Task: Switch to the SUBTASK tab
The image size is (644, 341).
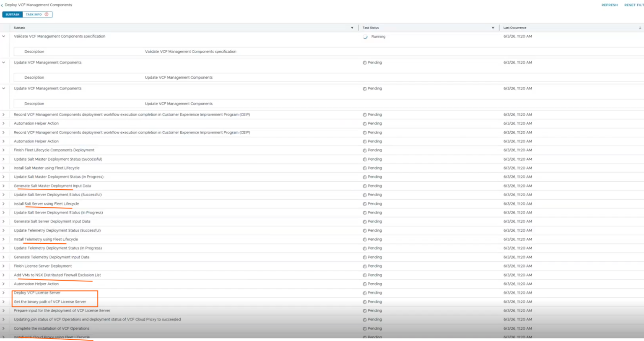Action: tap(13, 14)
